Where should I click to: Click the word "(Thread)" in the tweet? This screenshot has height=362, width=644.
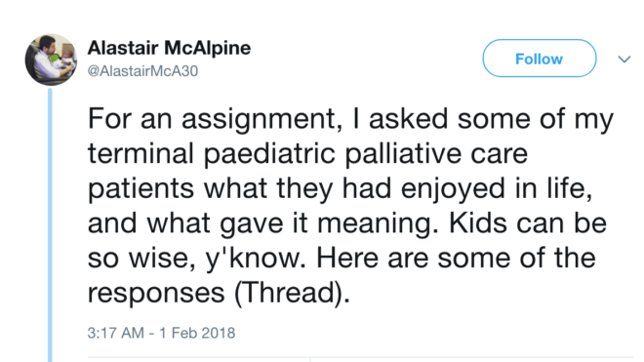(x=292, y=293)
